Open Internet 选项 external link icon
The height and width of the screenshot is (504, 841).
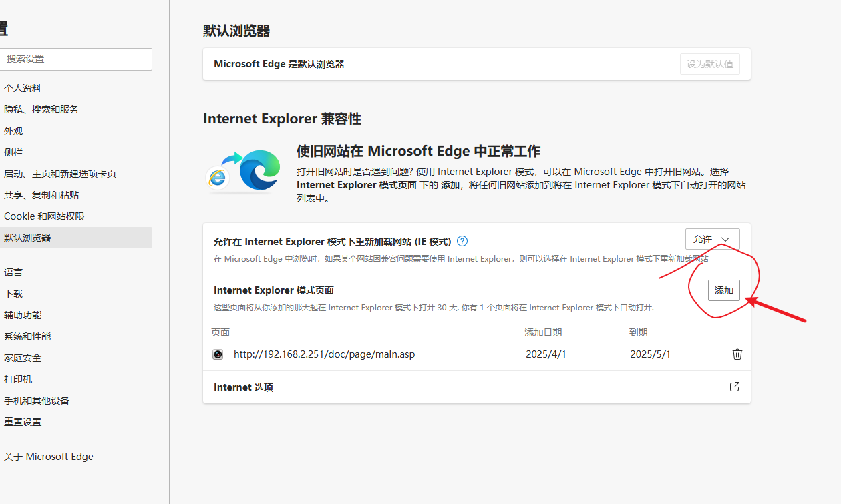click(x=735, y=387)
